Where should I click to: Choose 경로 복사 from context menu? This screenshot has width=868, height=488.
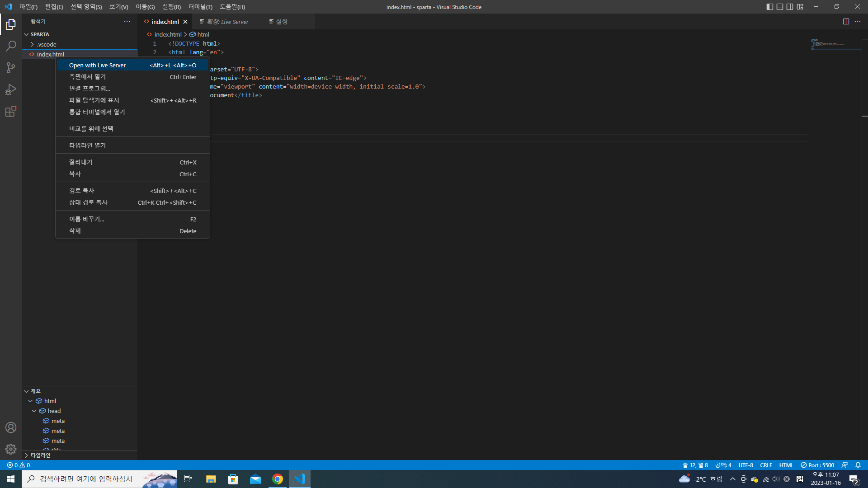132,191
